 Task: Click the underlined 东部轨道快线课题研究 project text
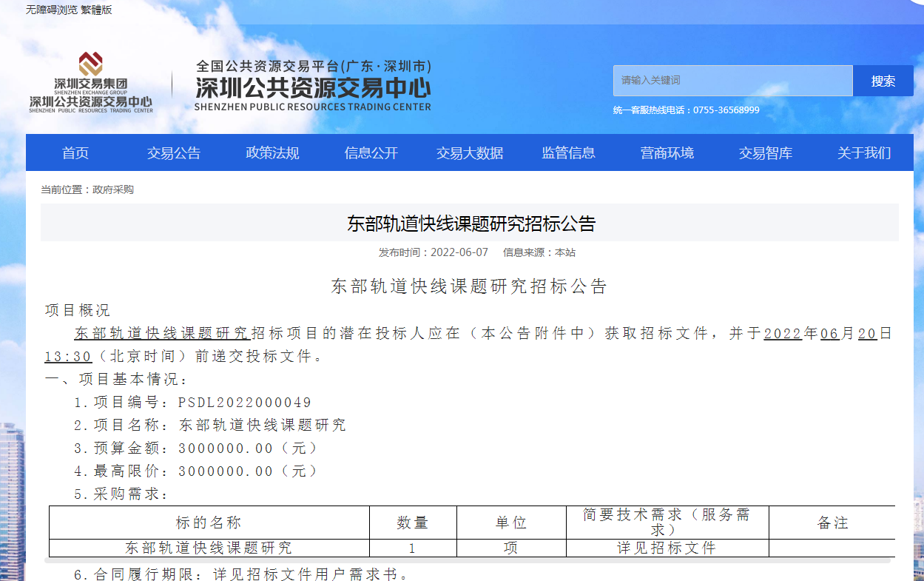[162, 333]
